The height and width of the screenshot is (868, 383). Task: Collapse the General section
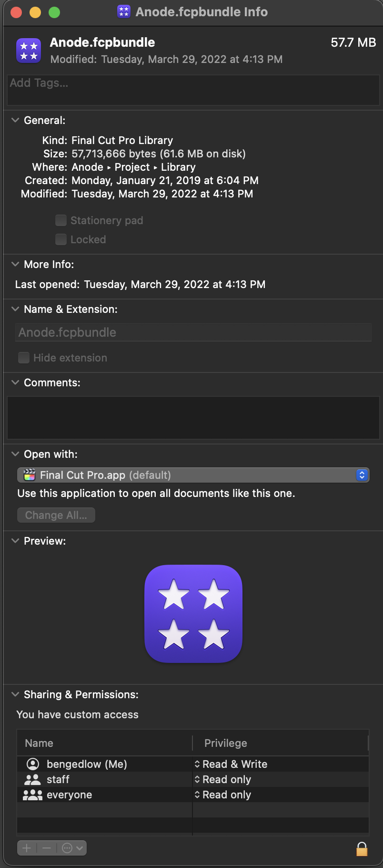coord(15,120)
